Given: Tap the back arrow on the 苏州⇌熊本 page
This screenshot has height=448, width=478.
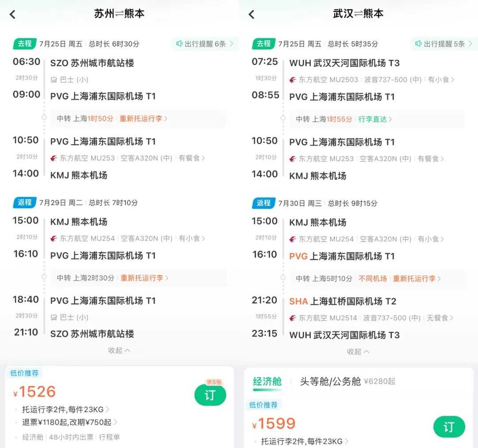Looking at the screenshot, I should [x=12, y=14].
